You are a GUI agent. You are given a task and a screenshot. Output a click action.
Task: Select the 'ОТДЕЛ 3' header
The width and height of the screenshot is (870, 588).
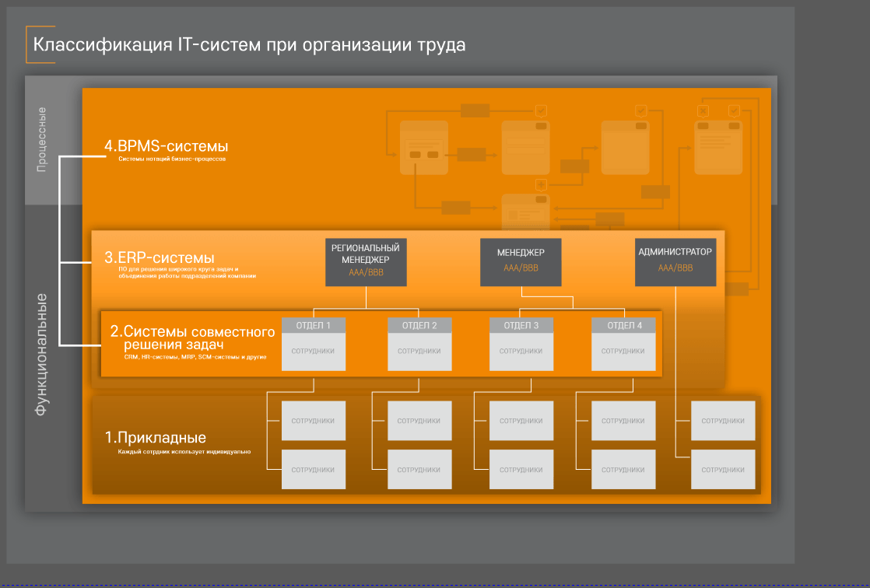click(521, 326)
